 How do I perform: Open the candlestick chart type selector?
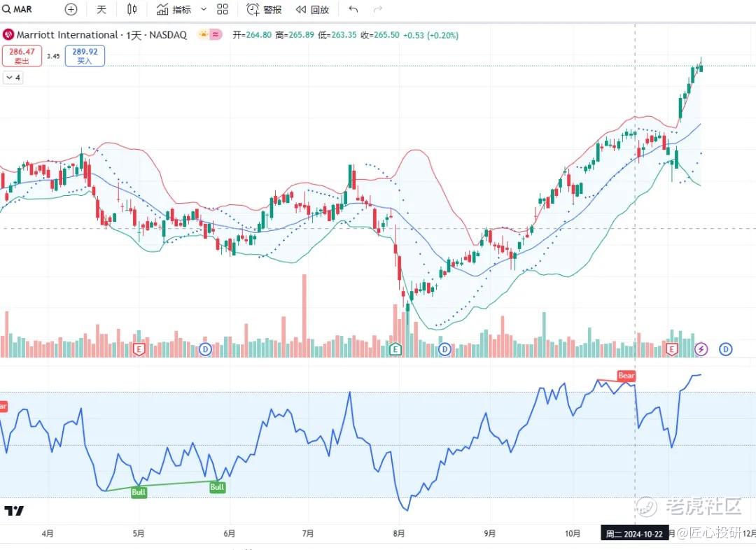coord(132,9)
